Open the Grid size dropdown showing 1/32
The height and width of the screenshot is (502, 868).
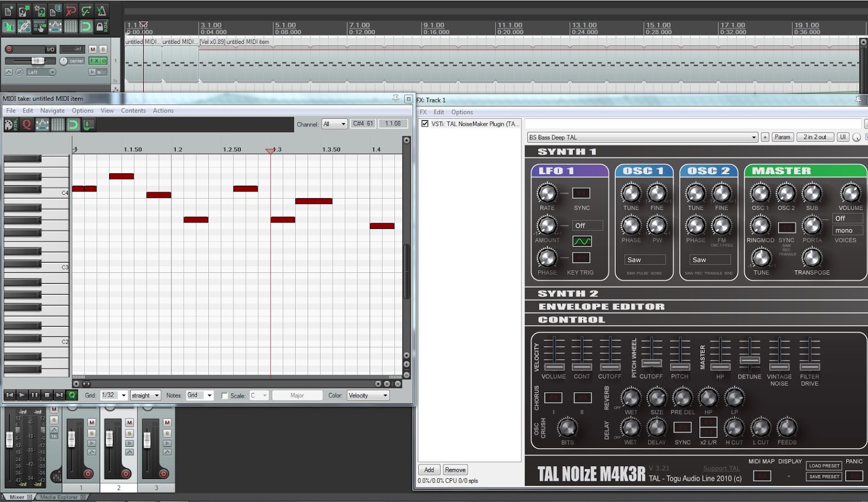[114, 395]
